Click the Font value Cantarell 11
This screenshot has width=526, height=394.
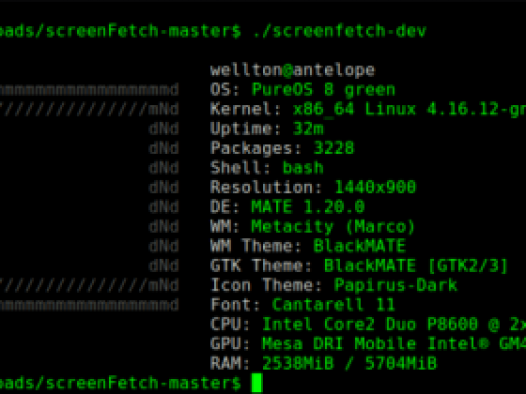click(333, 305)
